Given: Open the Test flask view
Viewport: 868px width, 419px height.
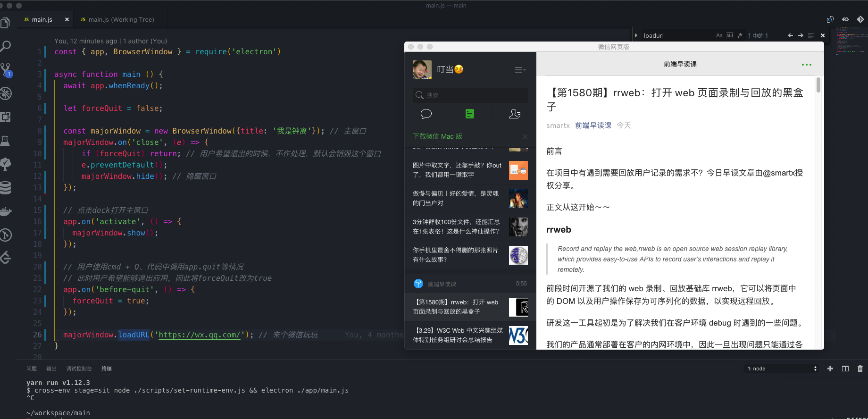Looking at the screenshot, I should (5, 141).
